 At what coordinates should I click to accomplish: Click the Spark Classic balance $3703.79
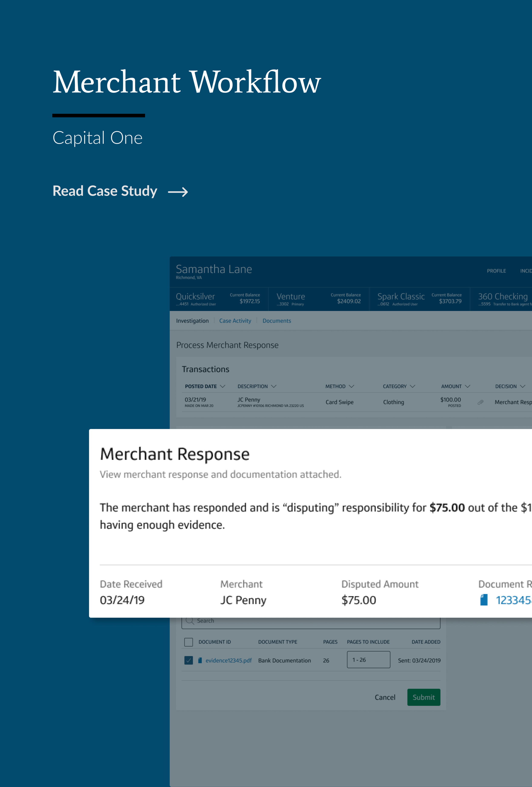450,301
